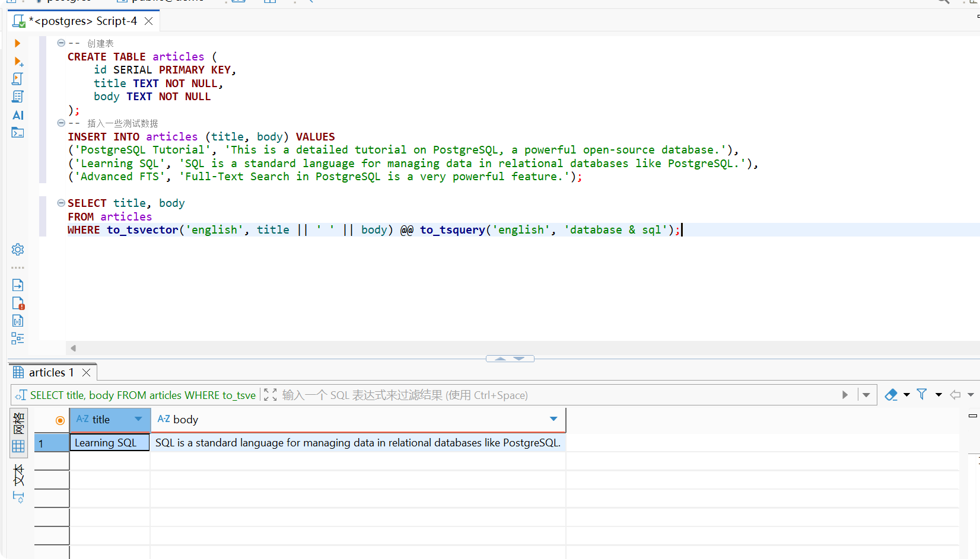Select the articles 1 results tab
980x559 pixels.
click(51, 372)
